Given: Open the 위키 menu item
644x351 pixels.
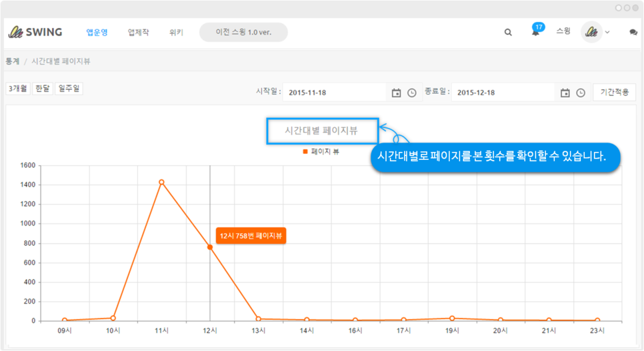Looking at the screenshot, I should (x=176, y=32).
